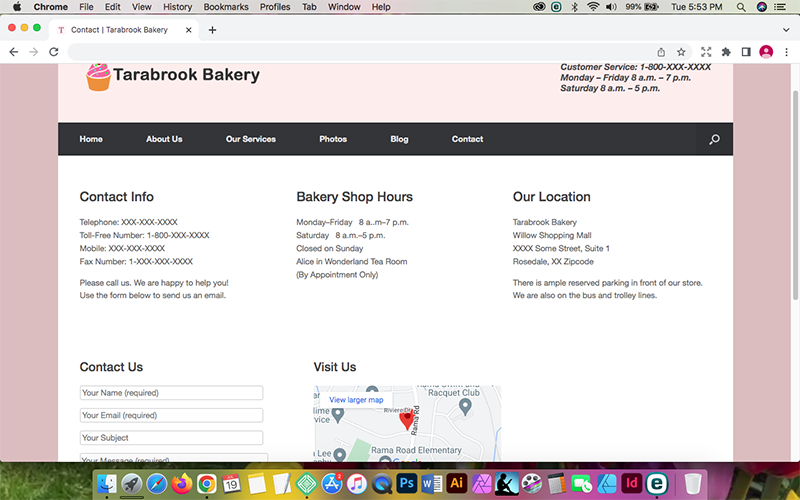Open a new tab with plus button
The image size is (800, 500).
point(212,30)
